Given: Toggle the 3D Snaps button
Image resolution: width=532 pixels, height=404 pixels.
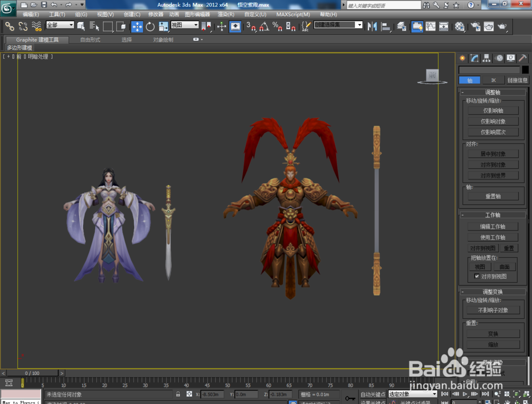Looking at the screenshot, I should point(251,26).
